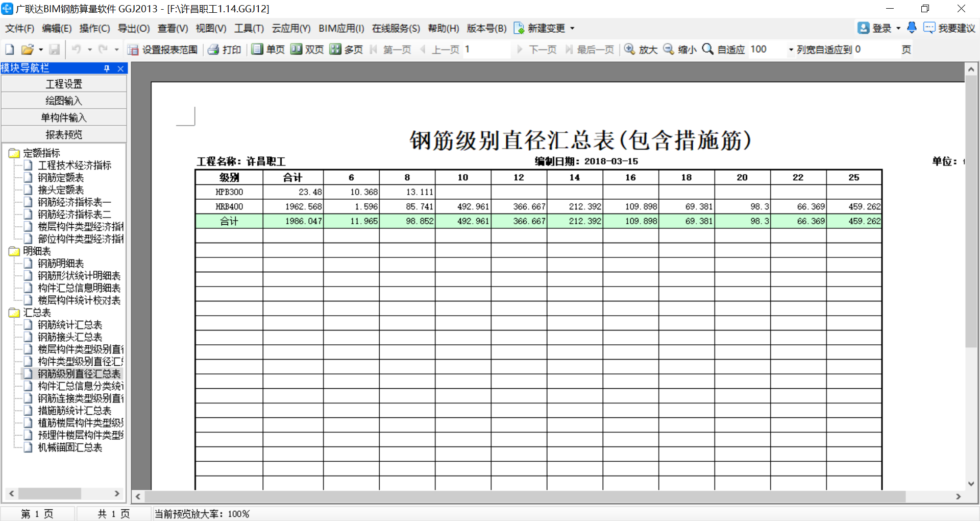
Task: Click the app logo in title bar
Action: point(7,9)
